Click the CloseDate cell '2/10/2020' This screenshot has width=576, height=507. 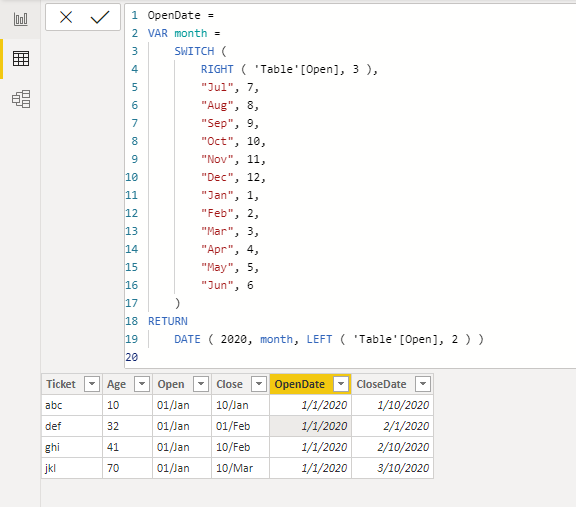click(x=392, y=447)
